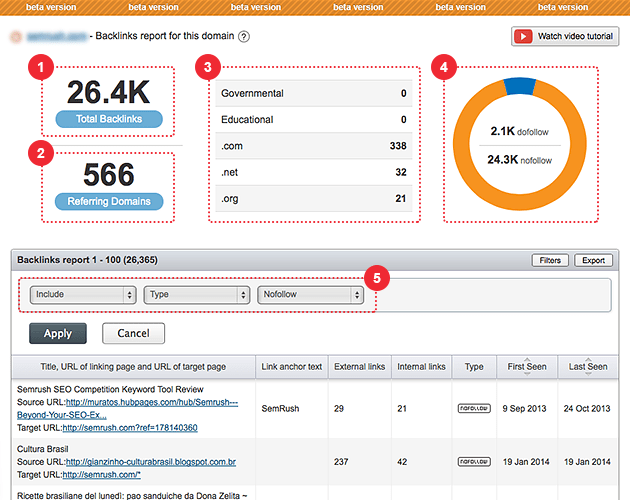Click the red number 5 marker
630x500 pixels.
click(376, 277)
